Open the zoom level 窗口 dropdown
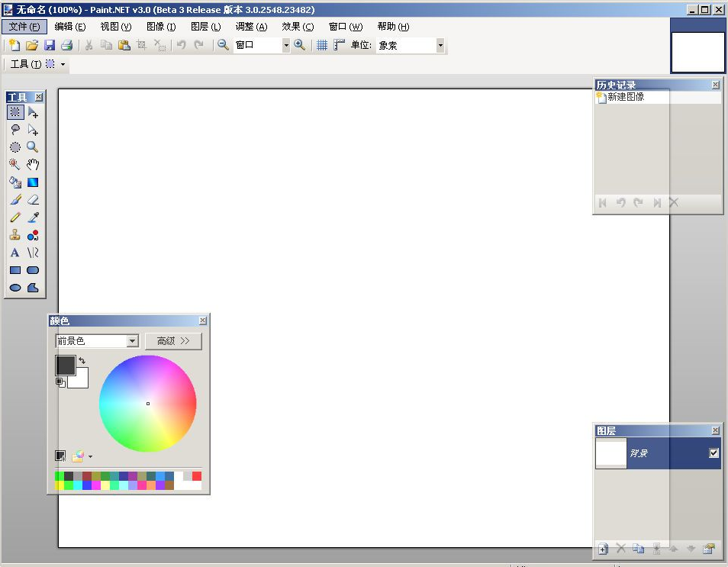 coord(286,45)
